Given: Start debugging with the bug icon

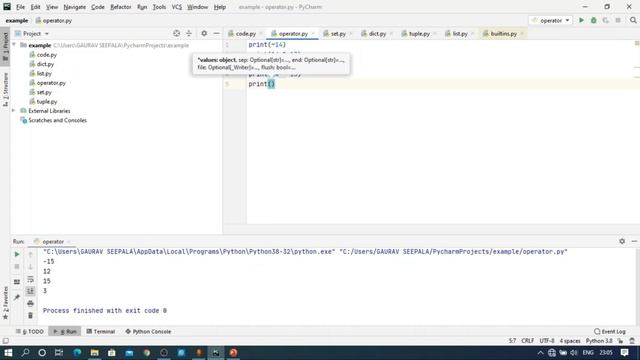Looking at the screenshot, I should [x=593, y=20].
